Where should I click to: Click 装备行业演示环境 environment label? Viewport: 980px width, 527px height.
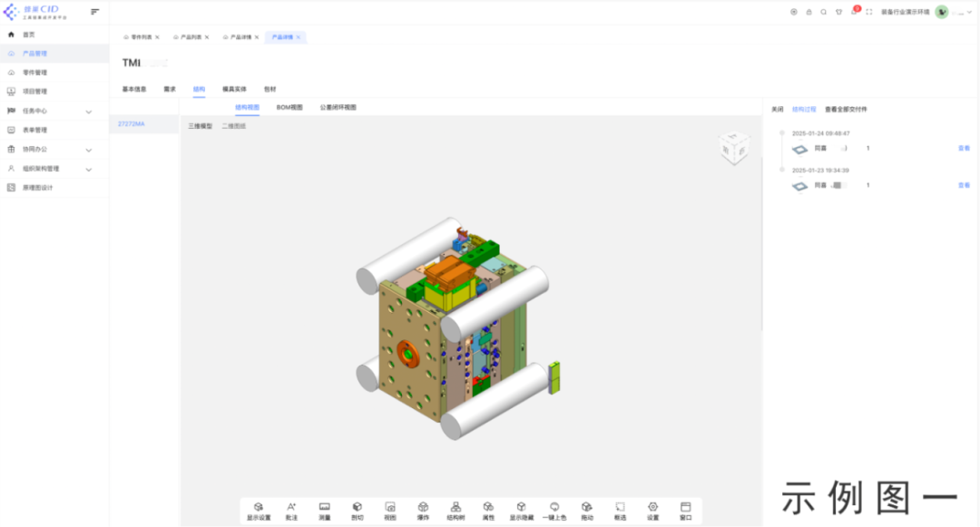coord(905,12)
